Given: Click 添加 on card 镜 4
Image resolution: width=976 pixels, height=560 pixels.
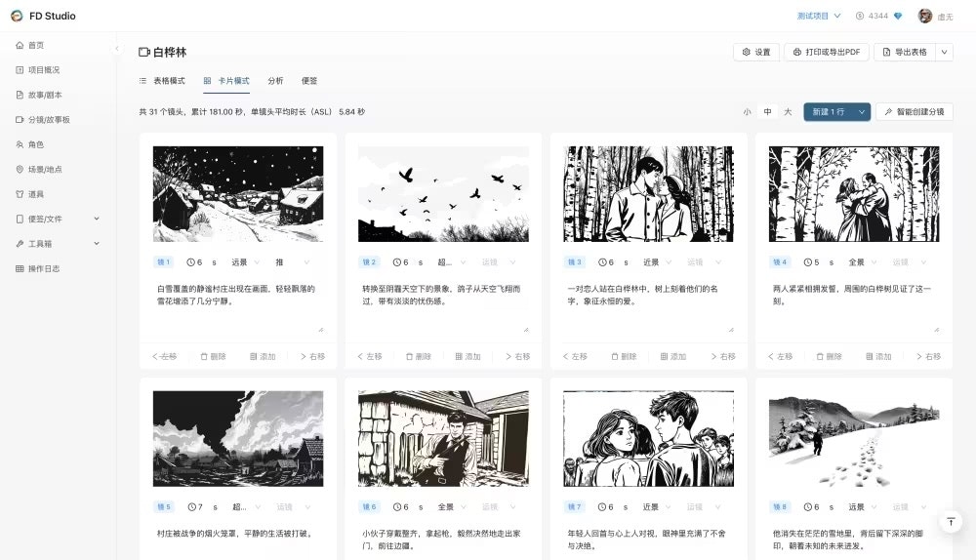Looking at the screenshot, I should pos(879,356).
